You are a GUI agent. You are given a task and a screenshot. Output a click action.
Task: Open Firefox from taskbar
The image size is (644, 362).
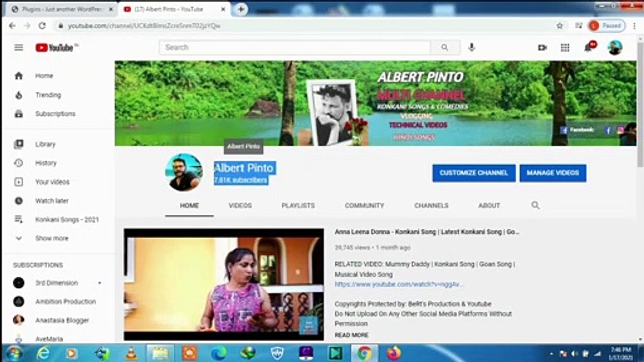click(x=394, y=354)
